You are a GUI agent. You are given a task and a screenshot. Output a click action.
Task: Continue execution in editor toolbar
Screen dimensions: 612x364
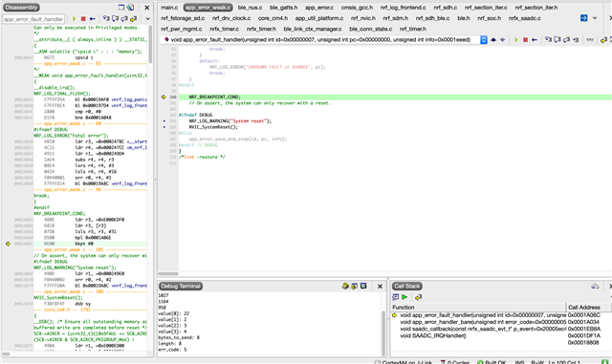[516, 40]
